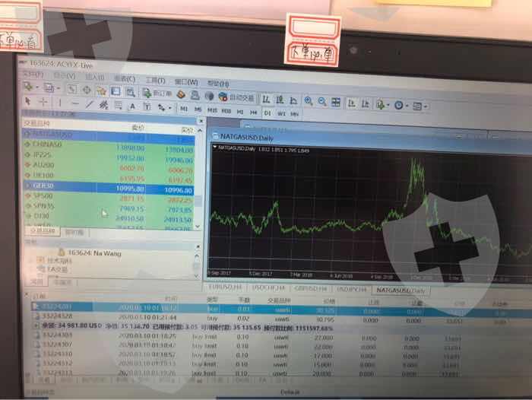Open the View (显示) menu
This screenshot has height=400, width=532.
point(65,76)
